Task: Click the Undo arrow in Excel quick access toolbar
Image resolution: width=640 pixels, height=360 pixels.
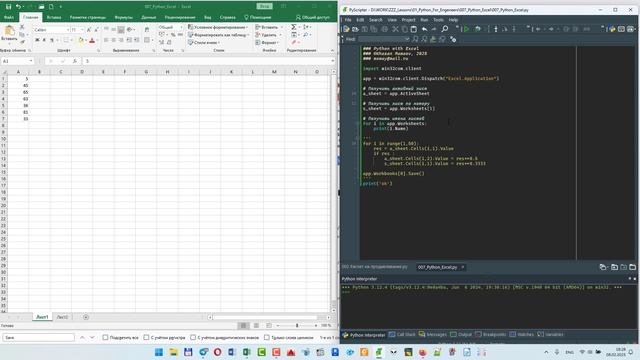Action: tap(18, 7)
